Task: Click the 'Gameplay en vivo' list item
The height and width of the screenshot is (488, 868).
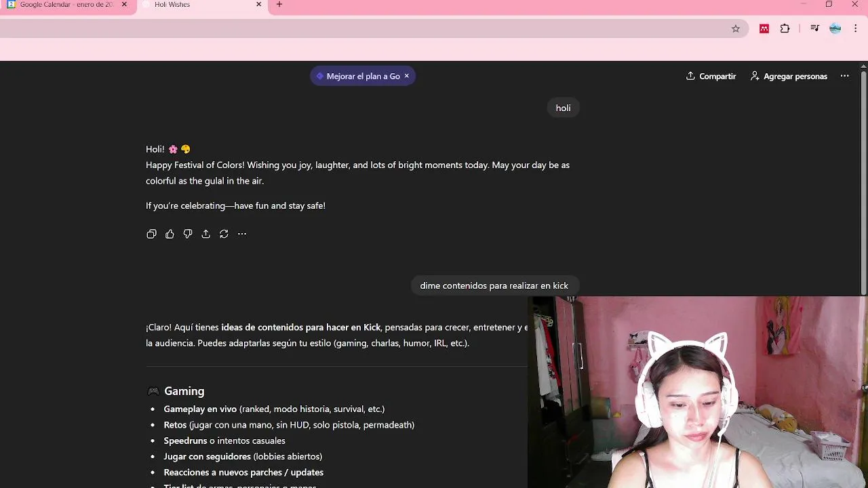Action: (274, 409)
